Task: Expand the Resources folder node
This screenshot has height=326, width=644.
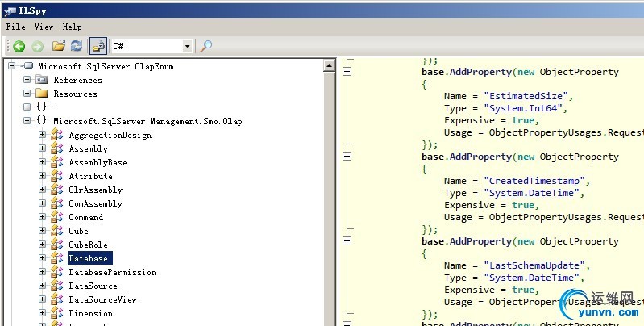Action: (x=27, y=94)
